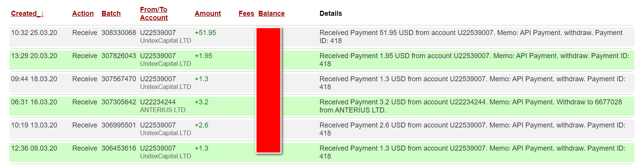Select batch number 306453616

point(119,148)
